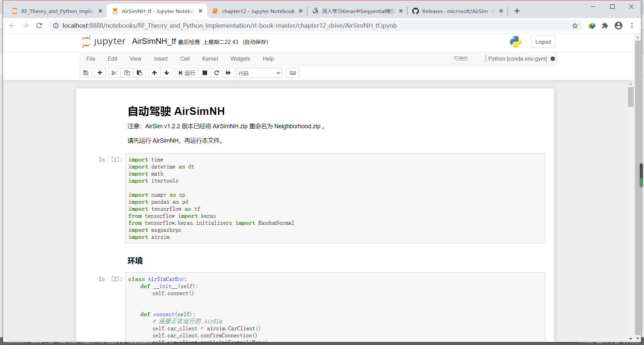644x345 pixels.
Task: Restart the kernel icon
Action: 217,73
